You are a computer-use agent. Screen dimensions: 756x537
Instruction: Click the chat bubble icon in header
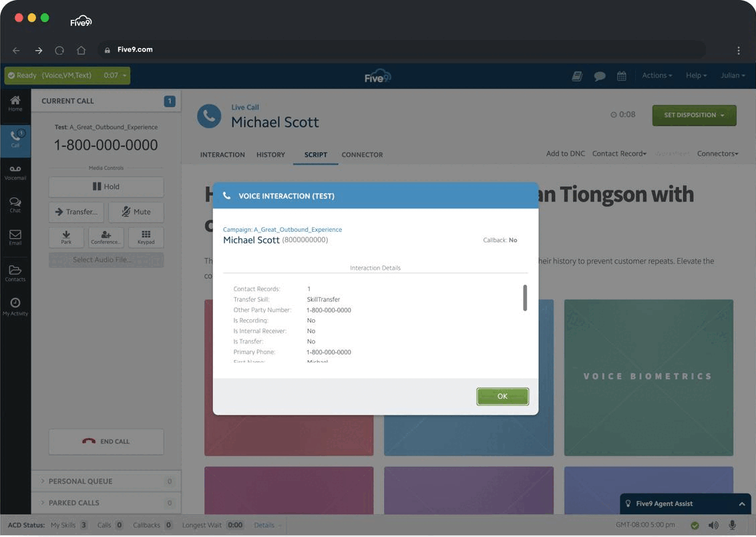click(x=600, y=76)
